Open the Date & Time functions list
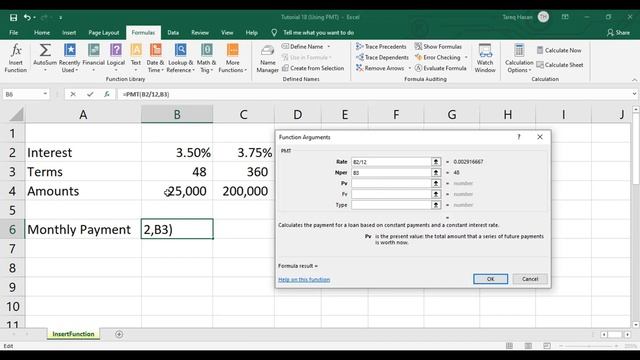 point(155,58)
